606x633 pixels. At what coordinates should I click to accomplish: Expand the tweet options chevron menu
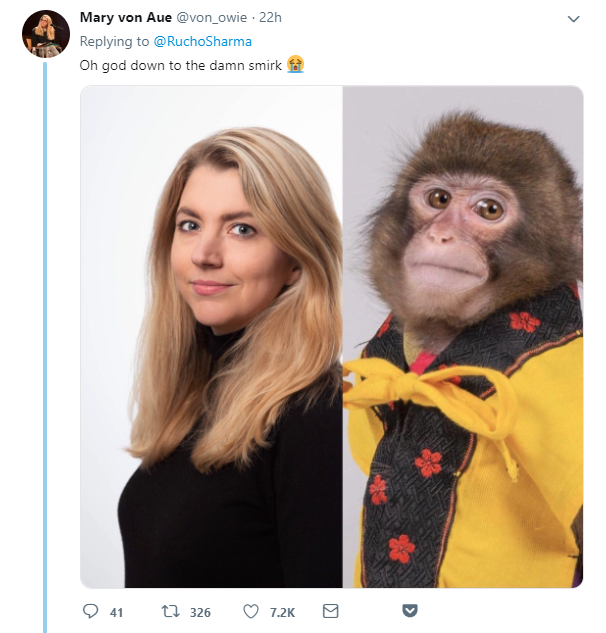pyautogui.click(x=573, y=19)
